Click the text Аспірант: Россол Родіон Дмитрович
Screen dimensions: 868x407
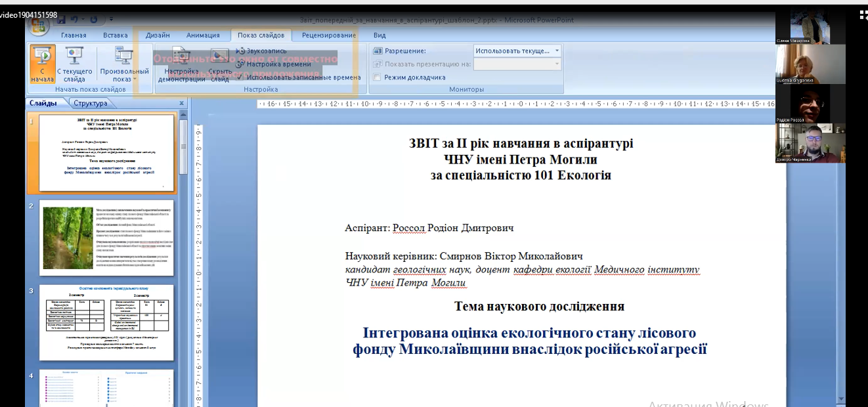429,228
